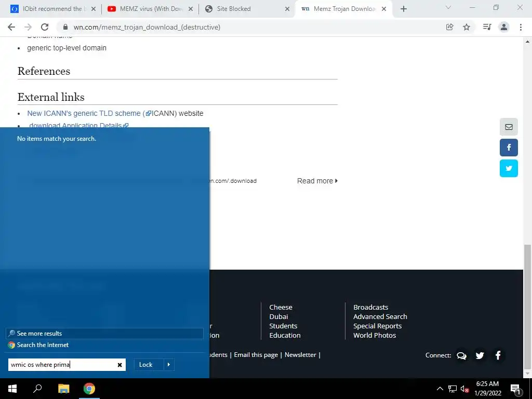Share page on Facebook sidebar icon
This screenshot has width=532, height=399.
pos(509,148)
